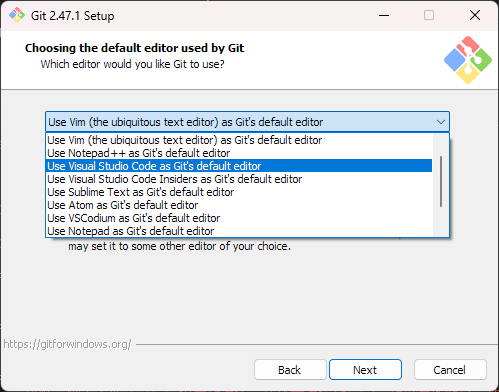Click the dropdown list scrollbar thumb
Viewport: 499px width, 392px height.
(x=441, y=181)
